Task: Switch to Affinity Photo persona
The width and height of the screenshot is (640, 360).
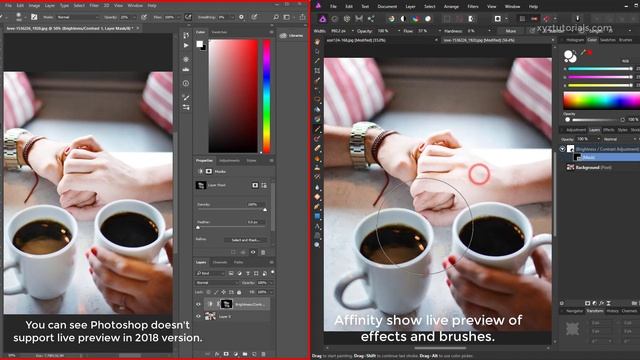Action: [x=322, y=19]
